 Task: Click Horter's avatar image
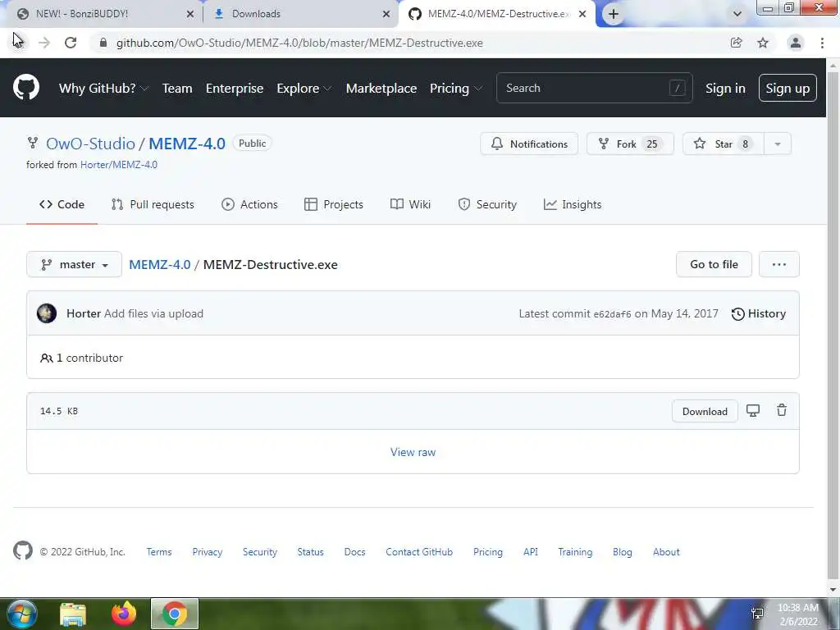click(x=47, y=313)
